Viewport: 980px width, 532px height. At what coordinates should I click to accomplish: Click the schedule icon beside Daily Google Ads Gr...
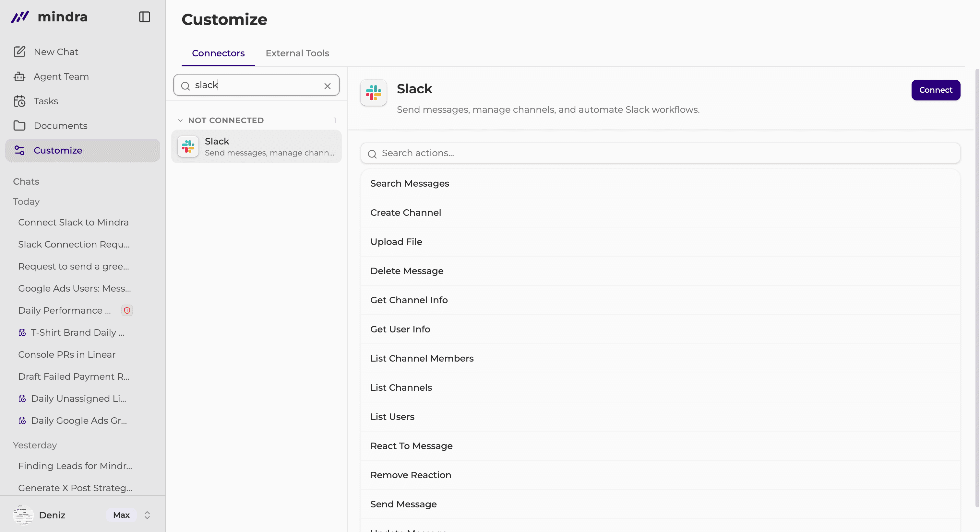[x=22, y=421]
